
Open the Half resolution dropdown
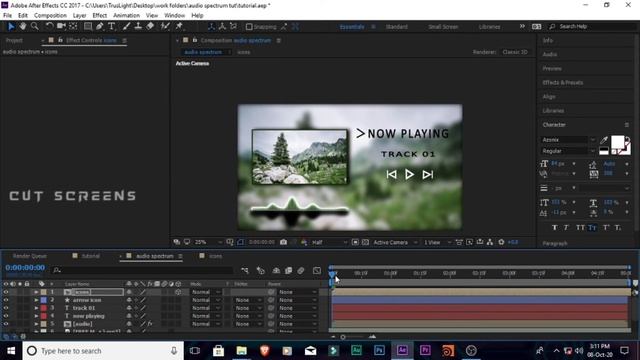(329, 242)
